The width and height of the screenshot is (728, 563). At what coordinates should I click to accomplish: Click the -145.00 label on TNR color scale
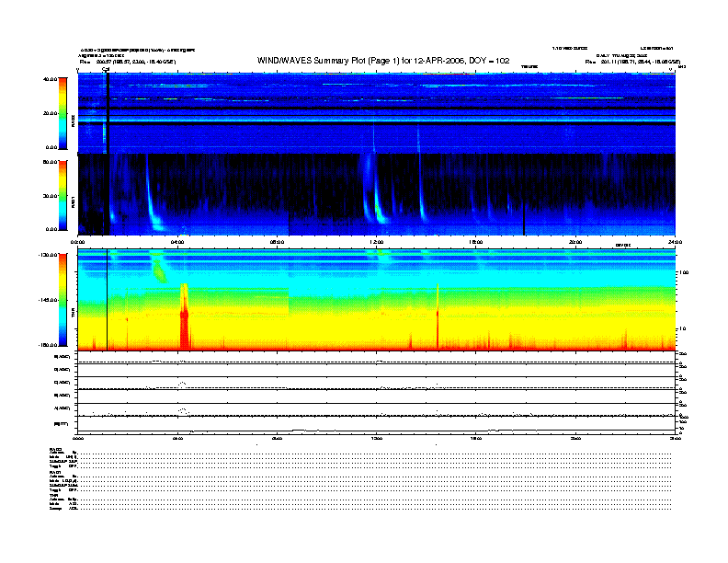point(48,300)
